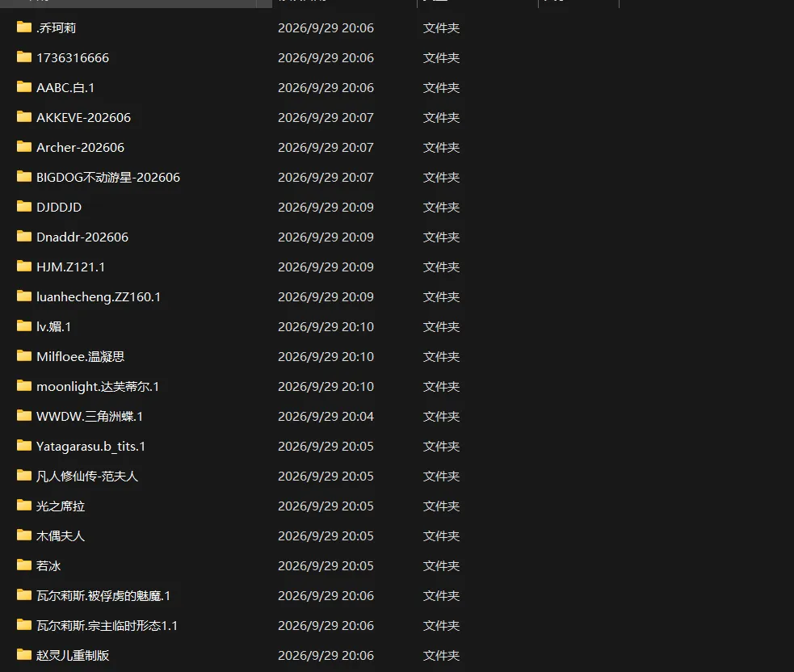Select the name luanhecheng.ZZ160.1

click(x=99, y=296)
